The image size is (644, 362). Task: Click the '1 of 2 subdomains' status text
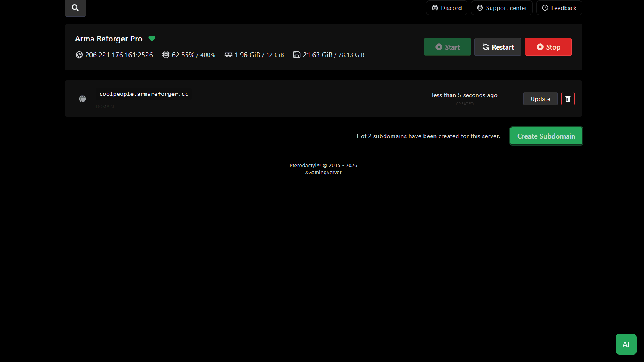pos(428,136)
